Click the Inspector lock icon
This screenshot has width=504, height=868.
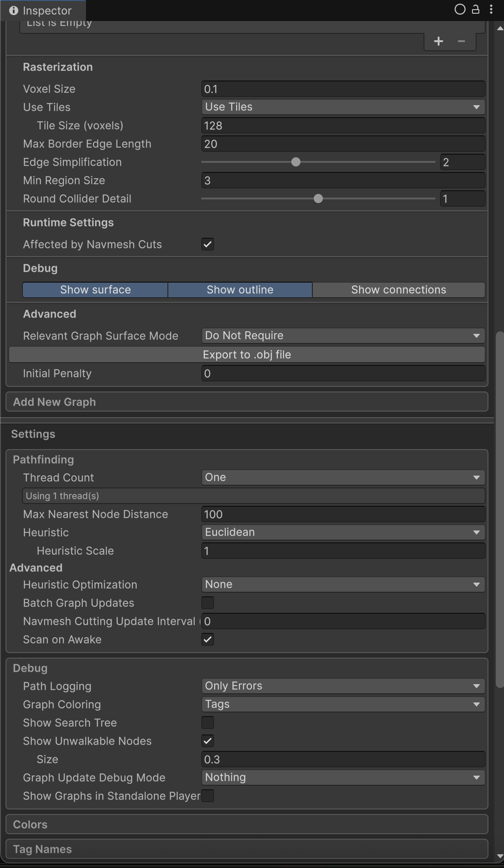tap(476, 10)
